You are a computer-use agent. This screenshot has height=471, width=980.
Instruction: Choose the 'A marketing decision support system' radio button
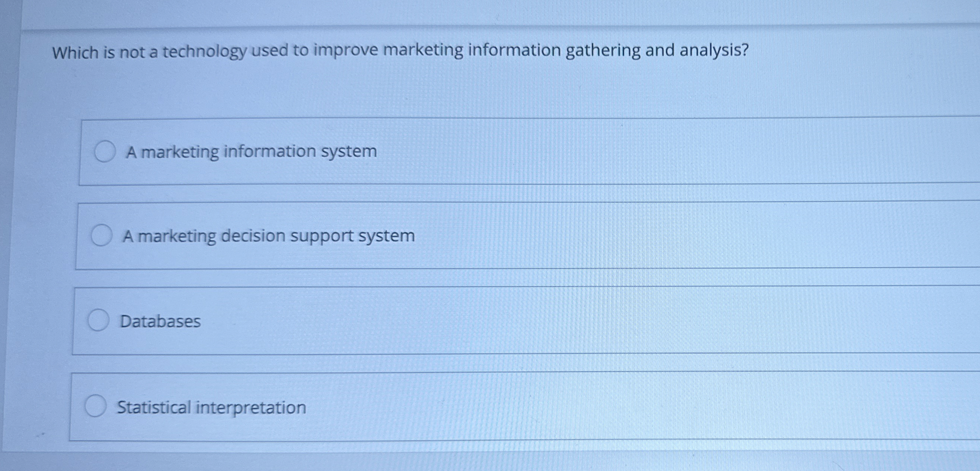coord(102,236)
